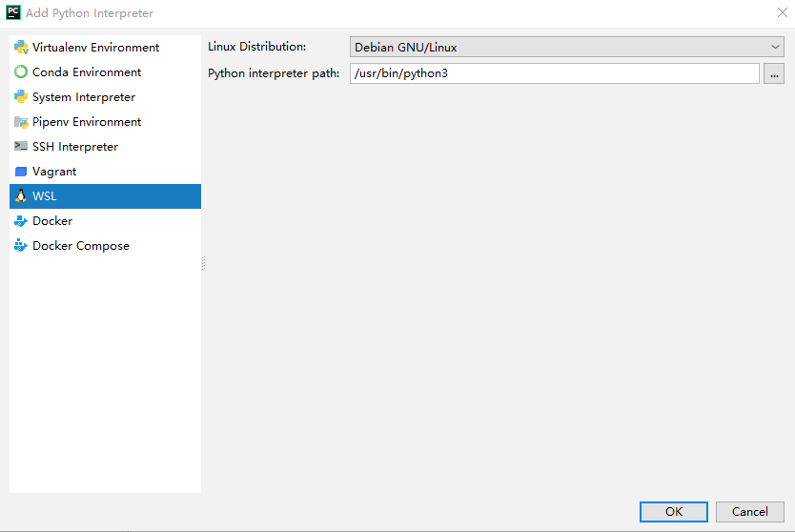Click the splitter handle beside the list

pyautogui.click(x=203, y=263)
